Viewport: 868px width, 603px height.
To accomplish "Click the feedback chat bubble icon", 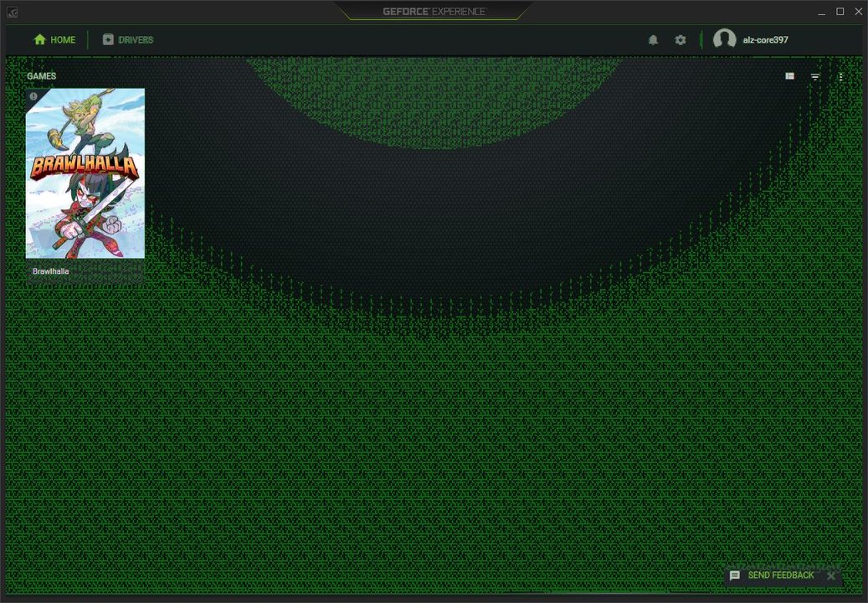I will click(x=735, y=576).
